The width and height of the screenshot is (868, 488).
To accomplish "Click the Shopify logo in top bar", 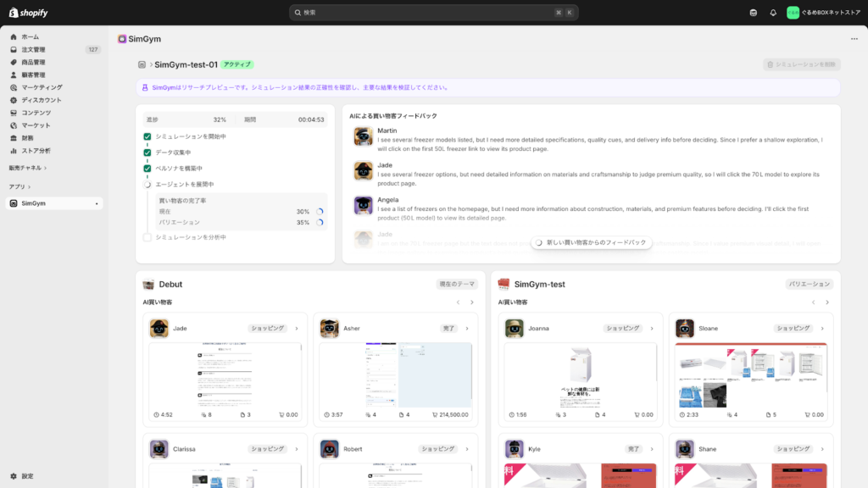I will pos(29,13).
